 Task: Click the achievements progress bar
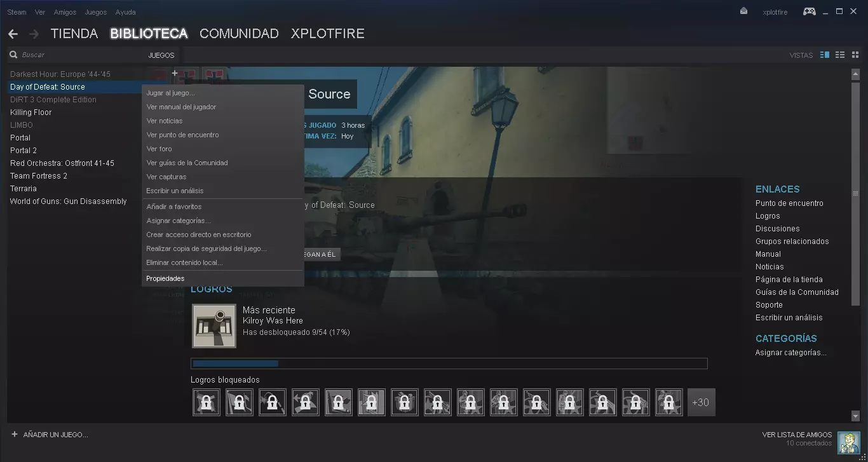449,363
